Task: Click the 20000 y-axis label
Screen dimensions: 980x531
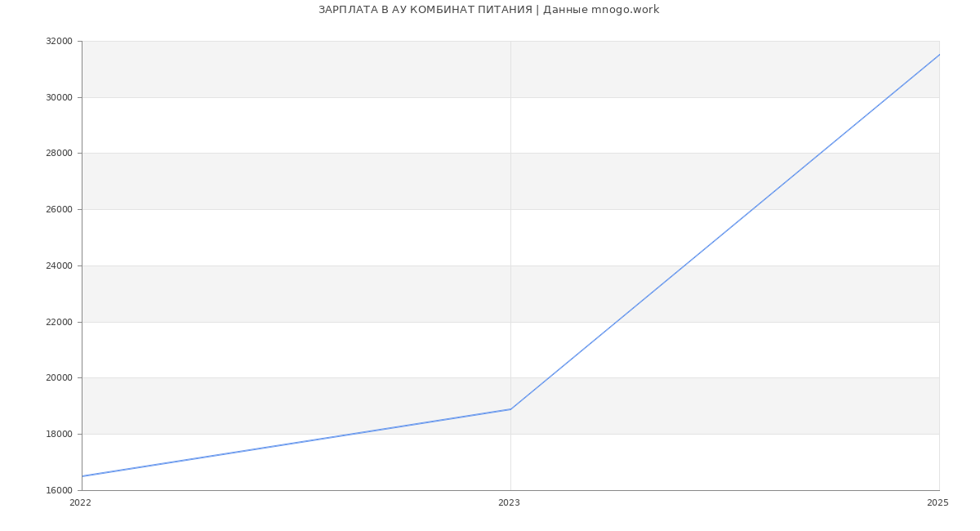Action: tap(59, 378)
